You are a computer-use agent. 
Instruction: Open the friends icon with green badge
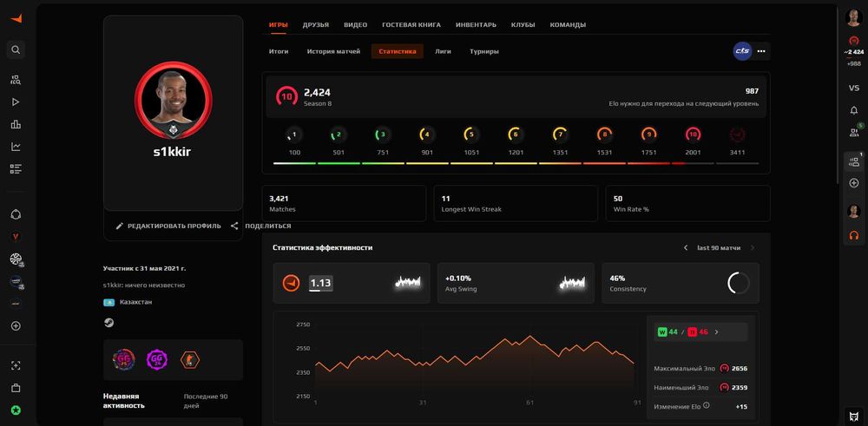click(853, 132)
